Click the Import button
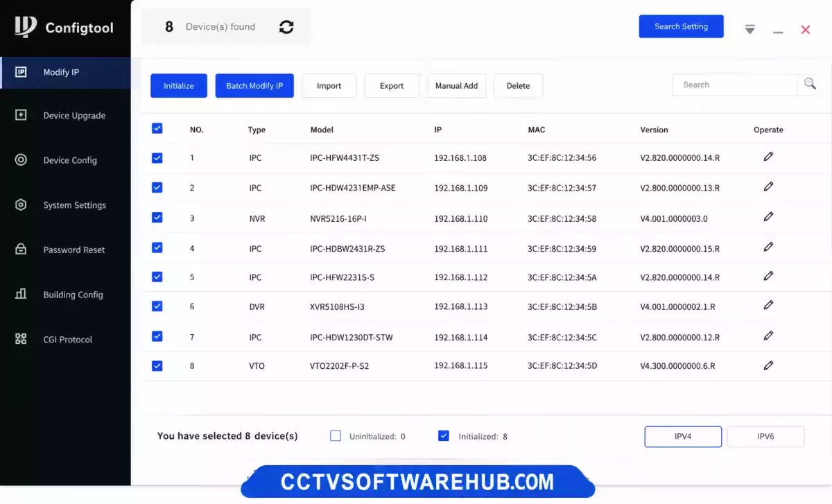This screenshot has height=504, width=832. (329, 85)
